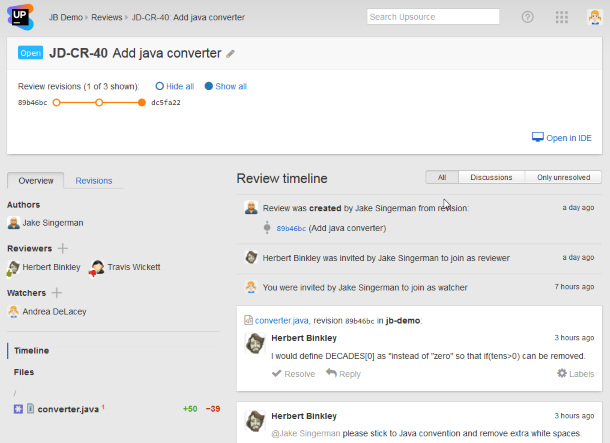
Task: Select the Show all radio option
Action: tap(226, 86)
